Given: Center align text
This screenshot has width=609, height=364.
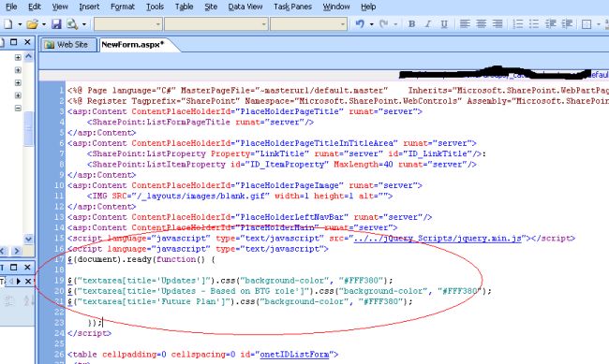Looking at the screenshot, I should 481,24.
